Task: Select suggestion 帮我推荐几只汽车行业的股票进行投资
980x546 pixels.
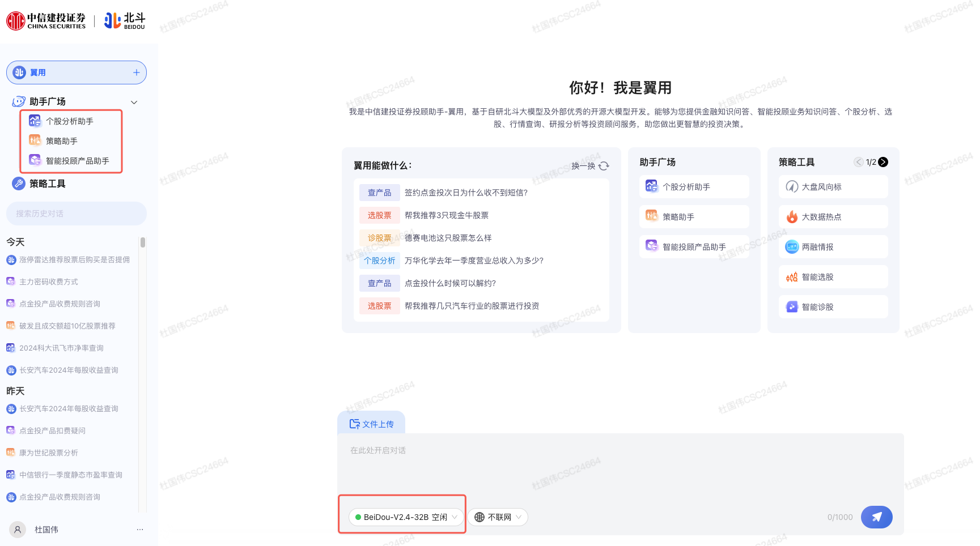Action: click(472, 306)
